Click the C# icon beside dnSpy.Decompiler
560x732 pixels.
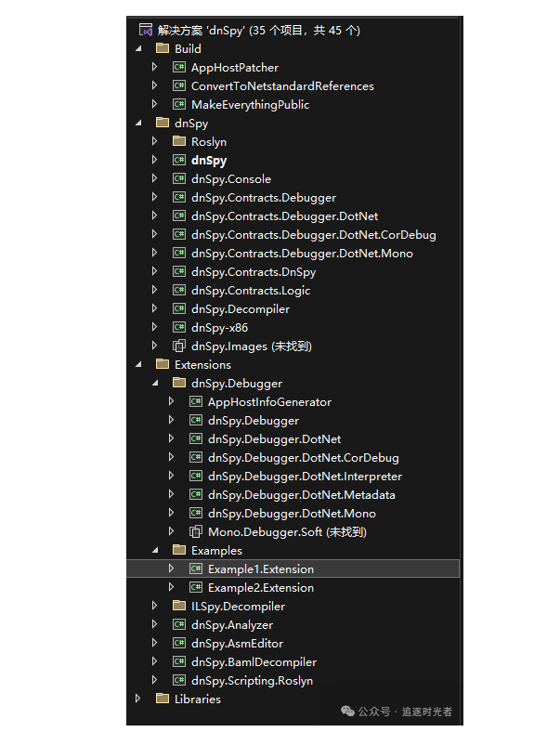tap(179, 308)
